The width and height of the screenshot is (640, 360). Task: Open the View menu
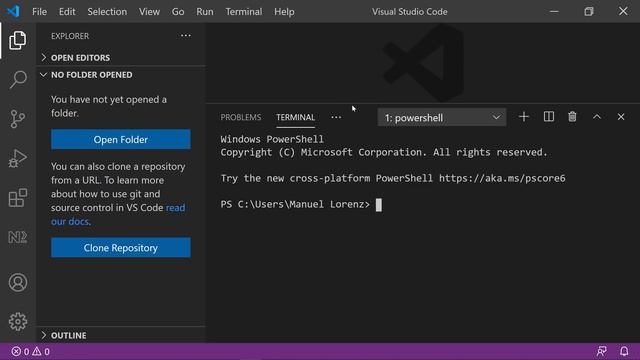coord(149,11)
